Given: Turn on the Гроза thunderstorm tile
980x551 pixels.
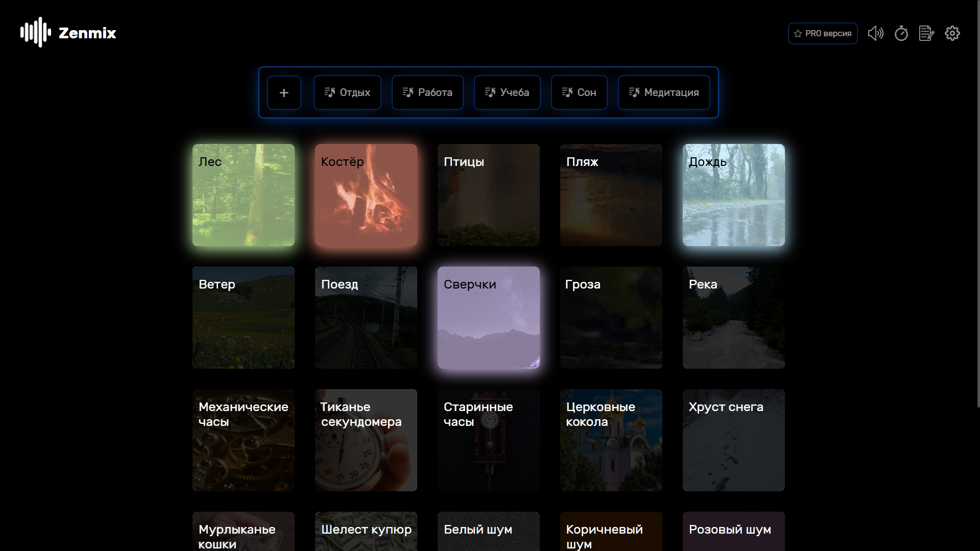Looking at the screenshot, I should pyautogui.click(x=611, y=318).
